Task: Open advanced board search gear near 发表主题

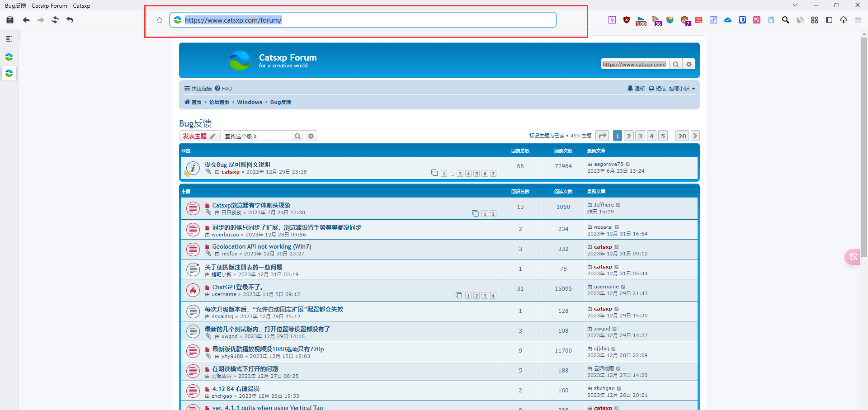Action: point(311,136)
